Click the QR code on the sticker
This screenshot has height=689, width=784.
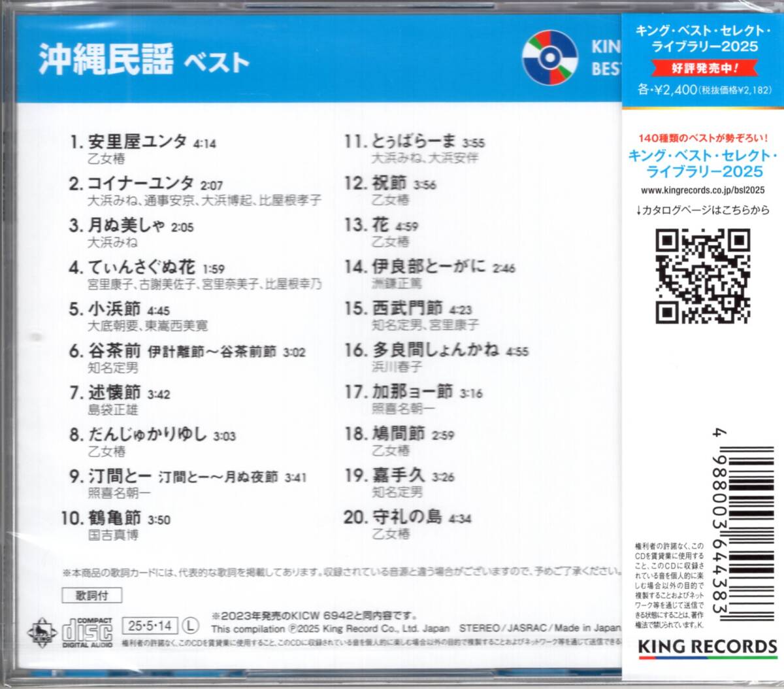[x=703, y=277]
